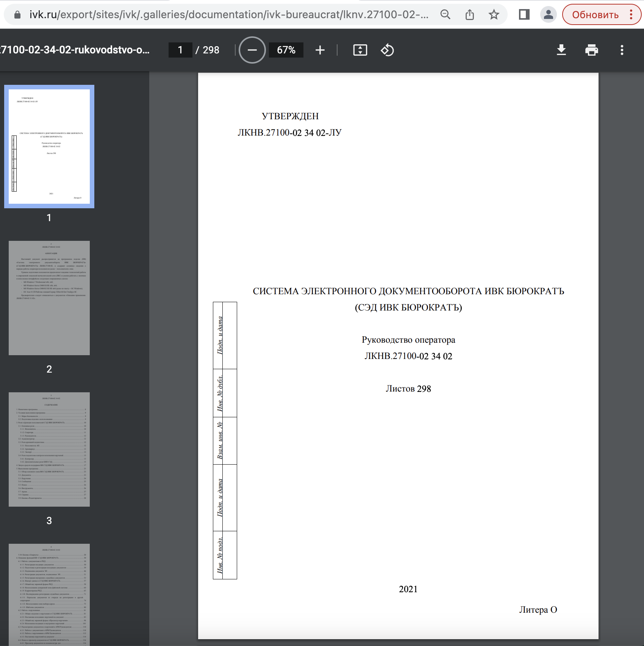
Task: Open the browser menu next to Обновить
Action: coord(631,15)
